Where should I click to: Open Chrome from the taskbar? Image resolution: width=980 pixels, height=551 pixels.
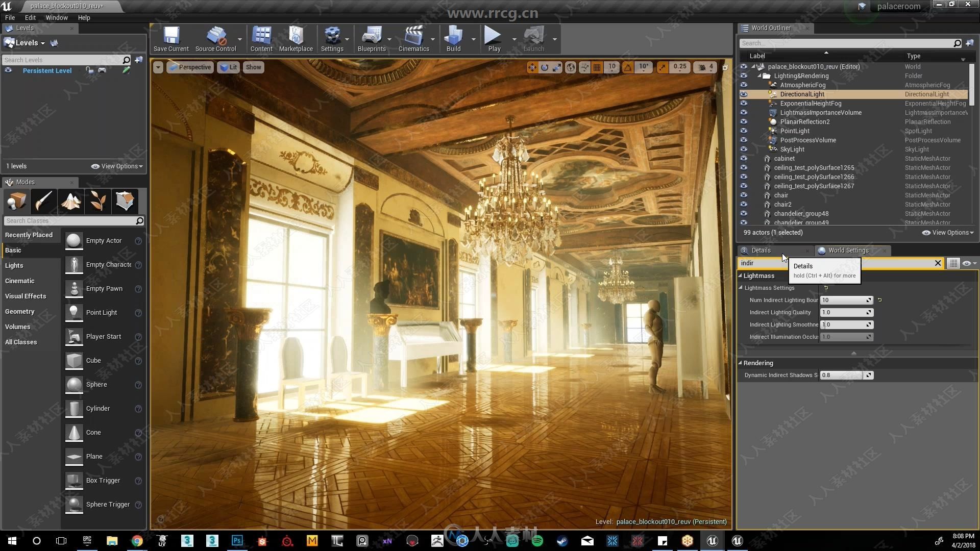137,541
